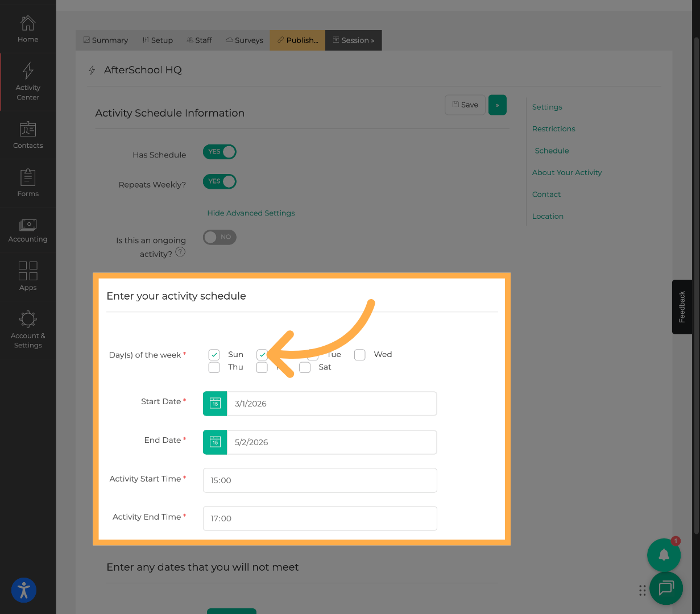
Task: Open the Forms sidebar icon
Action: point(28,183)
